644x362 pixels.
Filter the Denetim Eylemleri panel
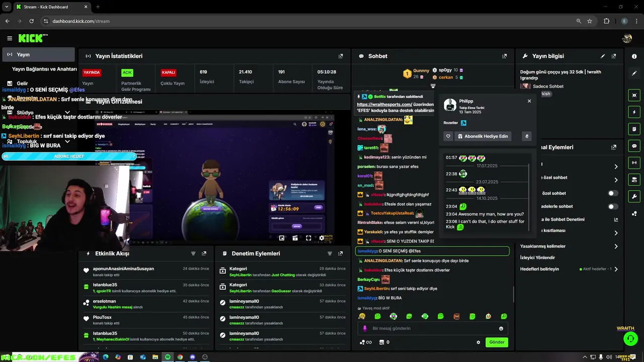[330, 254]
